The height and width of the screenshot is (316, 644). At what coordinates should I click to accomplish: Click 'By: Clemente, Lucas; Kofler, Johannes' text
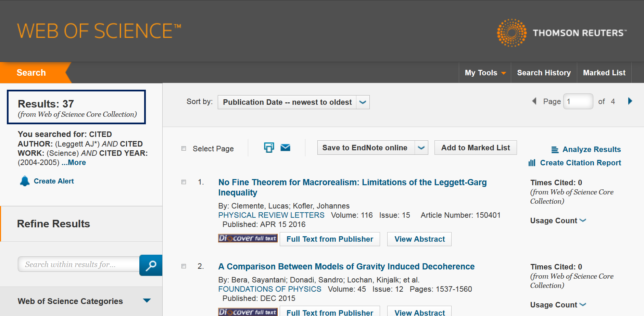(x=284, y=206)
